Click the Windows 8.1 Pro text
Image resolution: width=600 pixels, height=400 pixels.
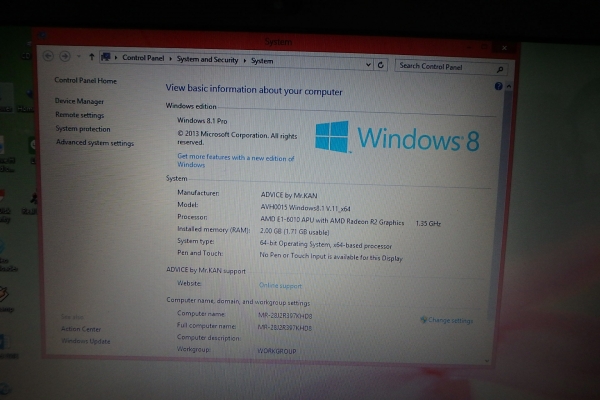click(202, 121)
